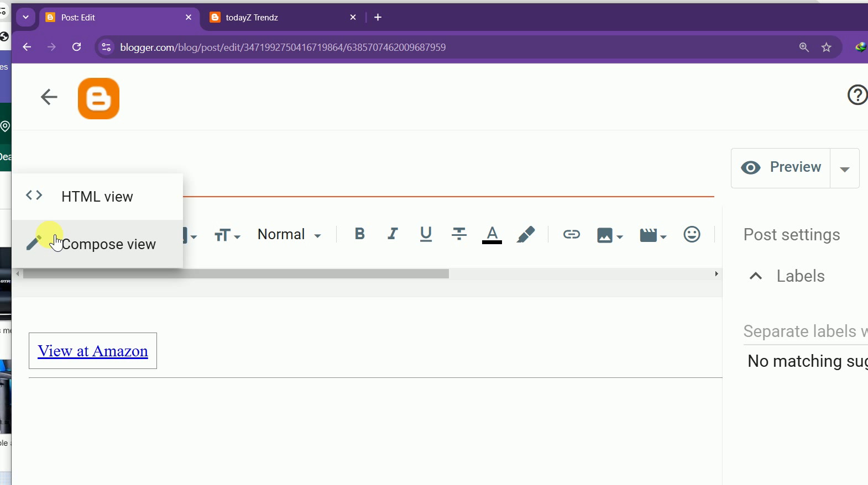Open the text color picker
The height and width of the screenshot is (485, 868).
(x=492, y=235)
